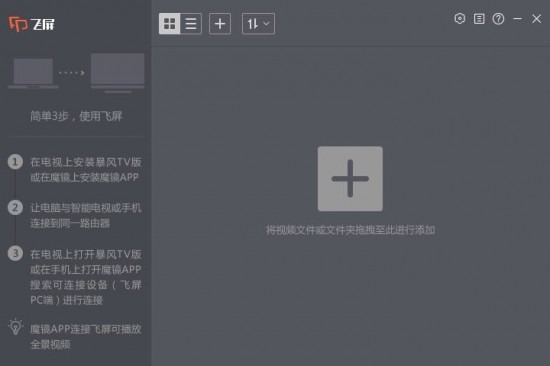550x366 pixels.
Task: Click step 1 text 在电视上安装暴风TV版
Action: tap(86, 162)
